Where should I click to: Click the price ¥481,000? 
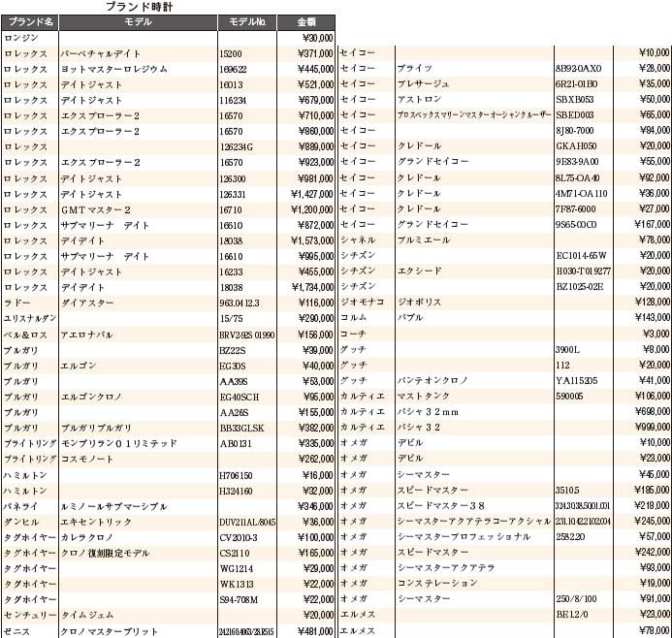[315, 631]
